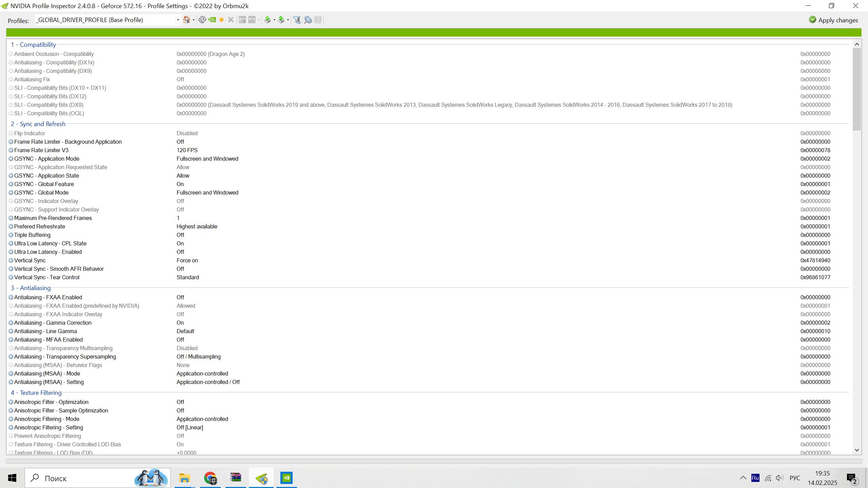868x488 pixels.
Task: Click the NVIDIA app icon in taskbar
Action: tap(287, 478)
